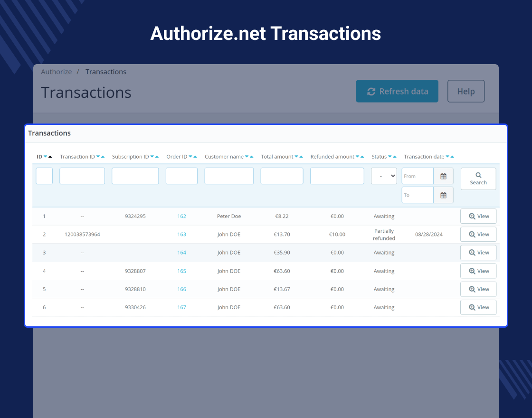
Task: Focus the Customer name filter field
Action: [x=229, y=176]
